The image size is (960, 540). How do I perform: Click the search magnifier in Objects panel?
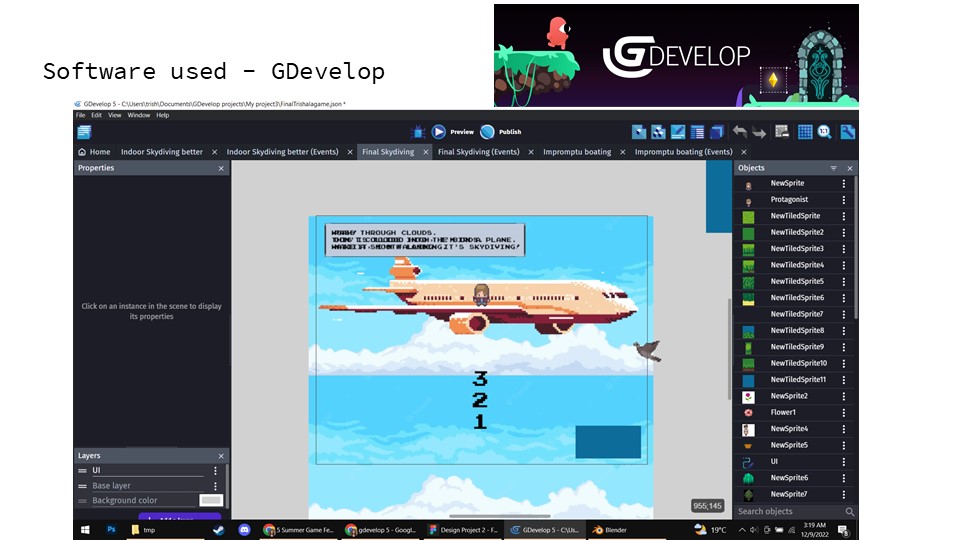849,511
